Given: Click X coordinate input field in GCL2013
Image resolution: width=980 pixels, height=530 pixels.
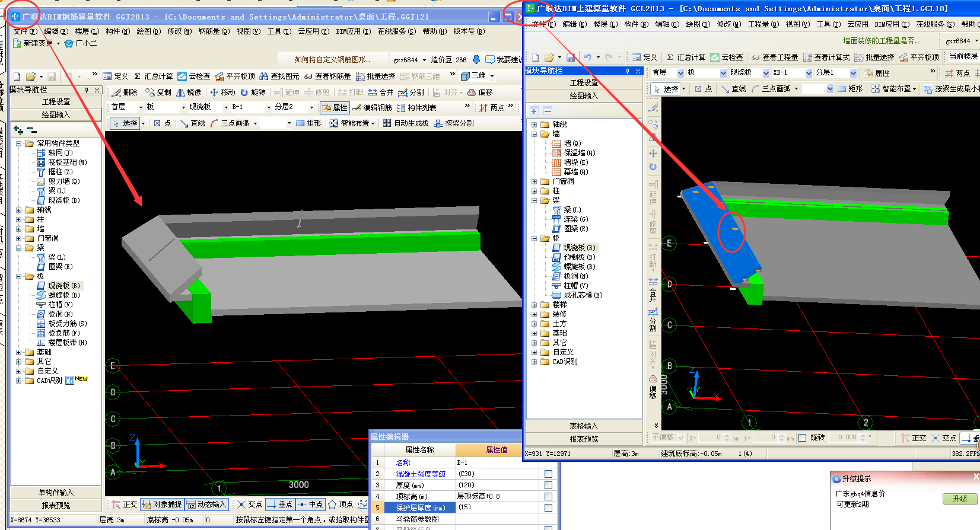Looking at the screenshot, I should (710, 438).
